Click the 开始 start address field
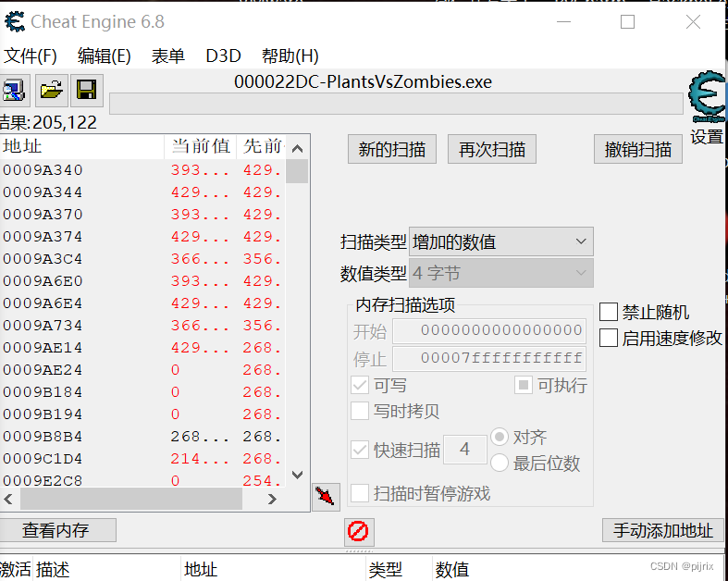This screenshot has width=728, height=581. pos(489,330)
